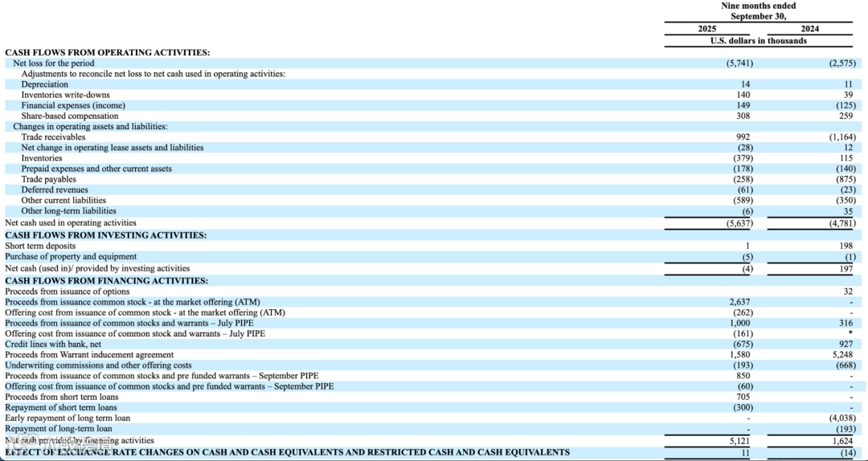The width and height of the screenshot is (868, 461).
Task: Select 'Proceeds from issuance of options' label
Action: 68,291
